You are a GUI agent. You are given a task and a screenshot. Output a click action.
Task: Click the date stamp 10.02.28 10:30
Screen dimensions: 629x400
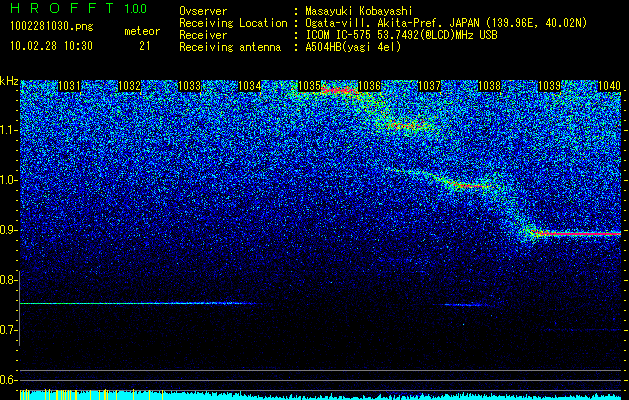pos(51,46)
